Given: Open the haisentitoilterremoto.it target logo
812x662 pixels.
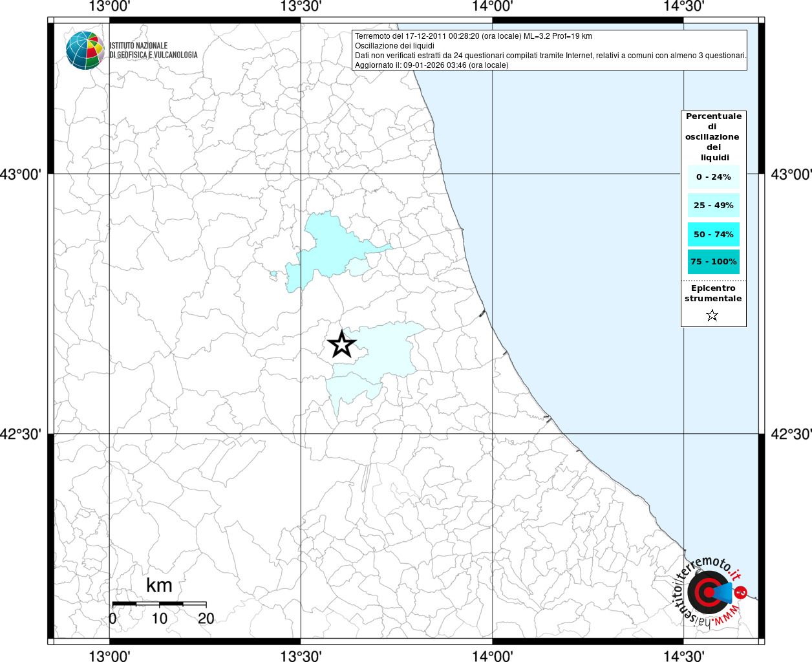Looking at the screenshot, I should pos(711,592).
